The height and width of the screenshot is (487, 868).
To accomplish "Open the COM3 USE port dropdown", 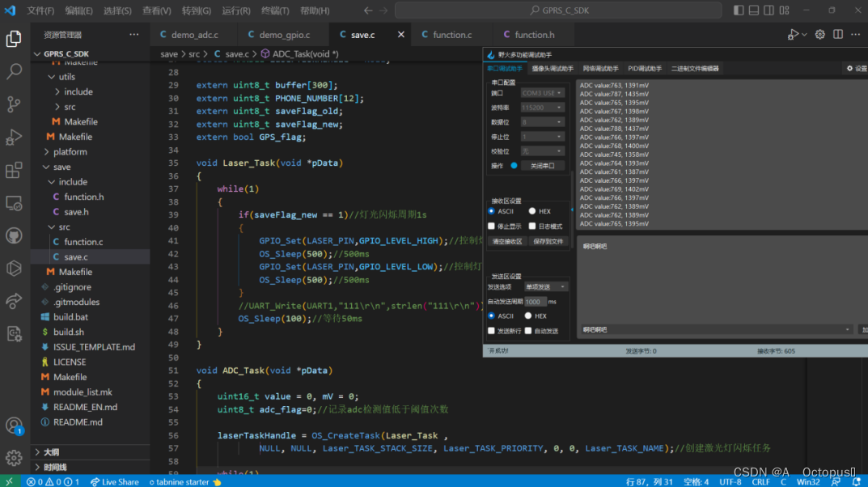I will click(541, 93).
